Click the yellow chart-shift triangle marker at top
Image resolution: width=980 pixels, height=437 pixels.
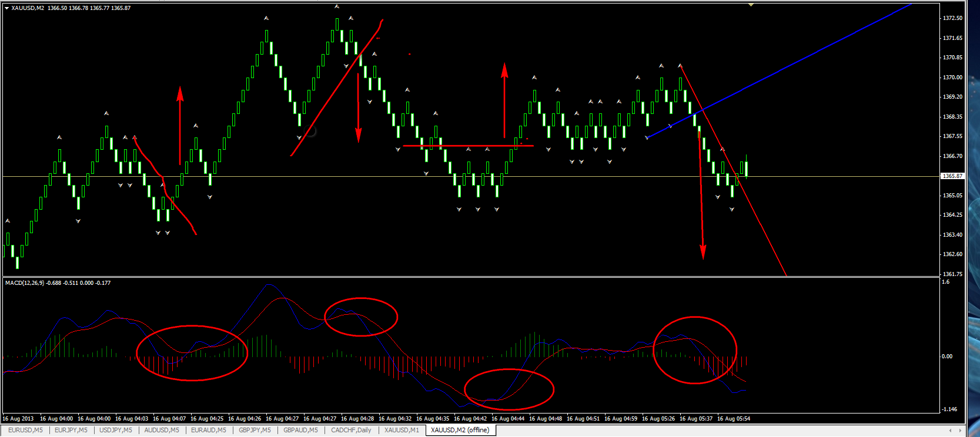coord(751,5)
